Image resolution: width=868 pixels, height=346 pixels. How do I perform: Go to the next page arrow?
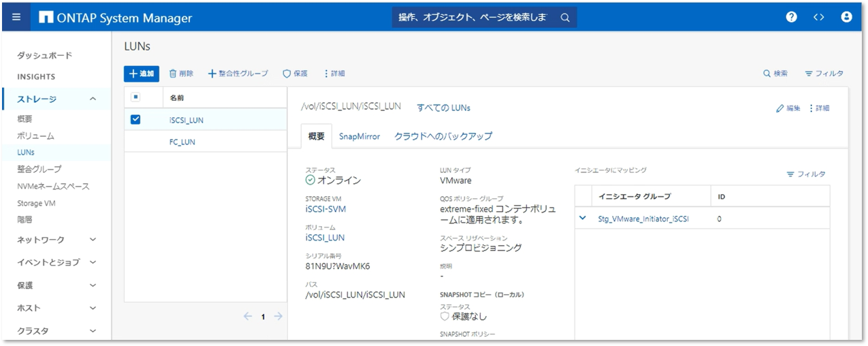point(278,317)
